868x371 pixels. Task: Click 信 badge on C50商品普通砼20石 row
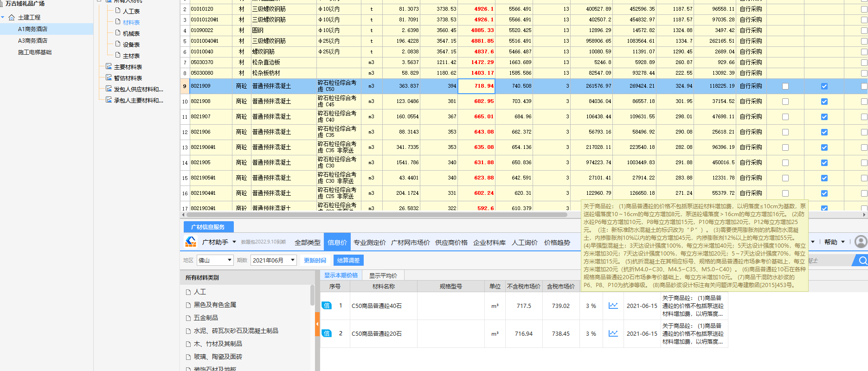(327, 333)
